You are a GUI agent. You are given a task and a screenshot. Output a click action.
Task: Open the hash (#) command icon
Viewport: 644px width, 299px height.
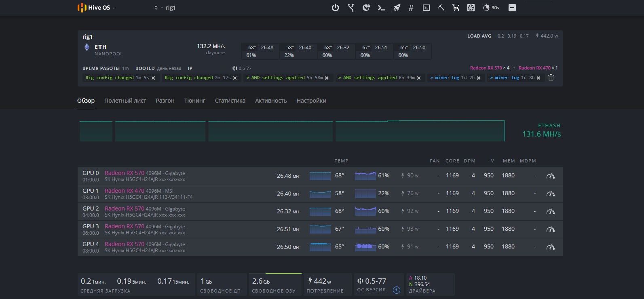coord(411,8)
